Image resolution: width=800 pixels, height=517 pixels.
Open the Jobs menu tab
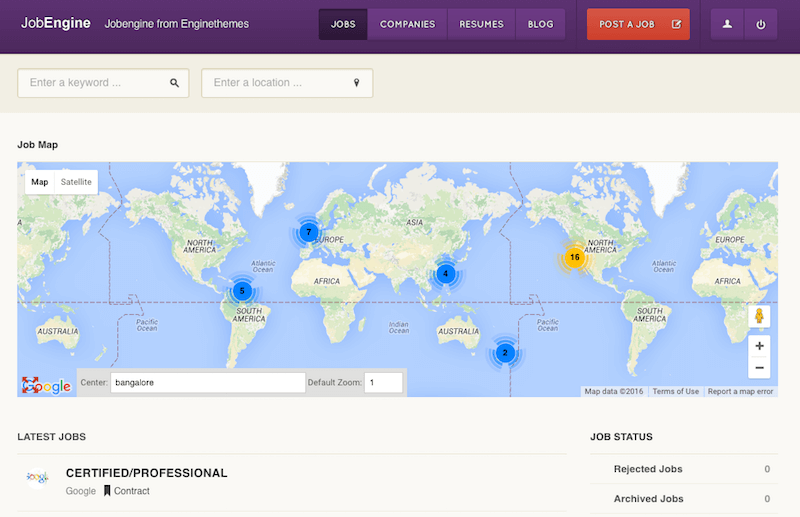pyautogui.click(x=343, y=24)
